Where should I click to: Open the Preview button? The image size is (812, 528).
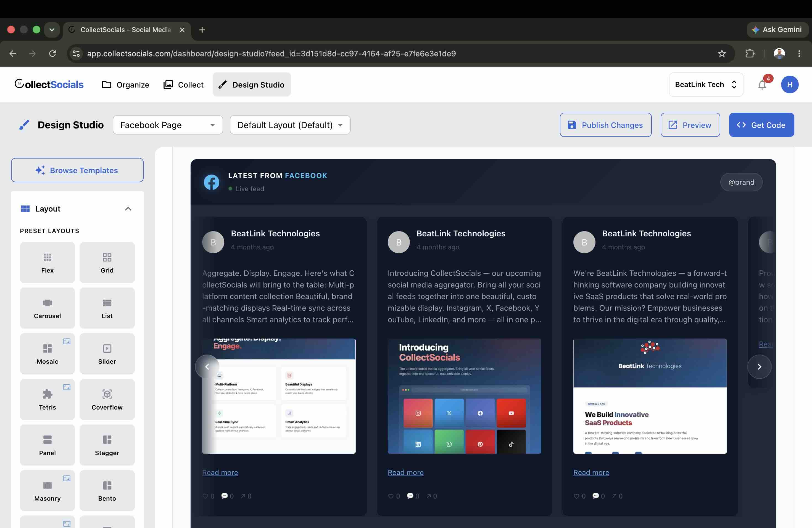coord(690,125)
